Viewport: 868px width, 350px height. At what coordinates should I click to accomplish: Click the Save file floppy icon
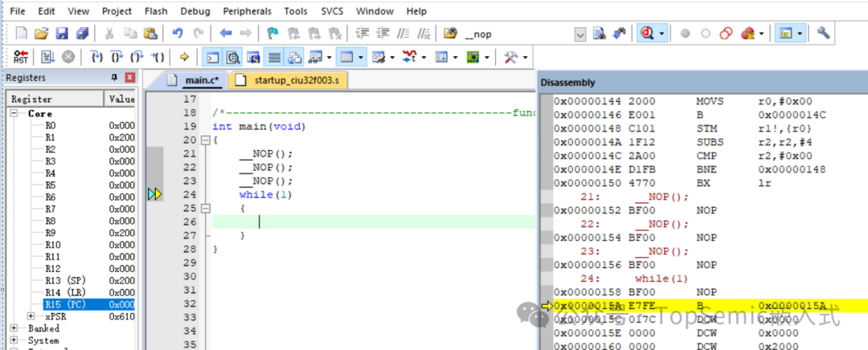[x=63, y=34]
